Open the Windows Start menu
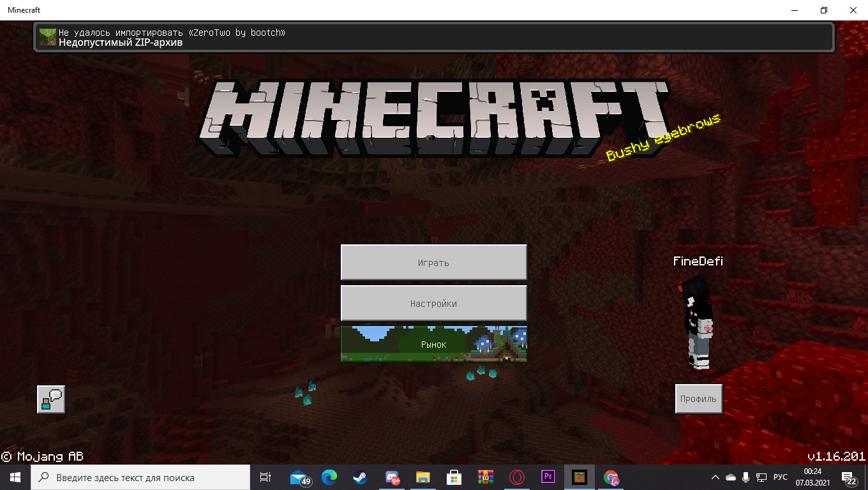This screenshot has width=868, height=490. pyautogui.click(x=15, y=477)
